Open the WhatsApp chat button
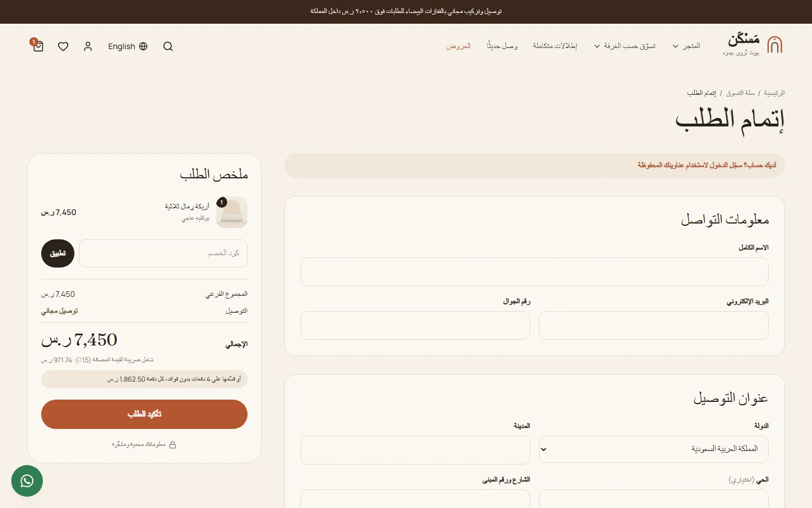This screenshot has height=508, width=812. [x=27, y=481]
